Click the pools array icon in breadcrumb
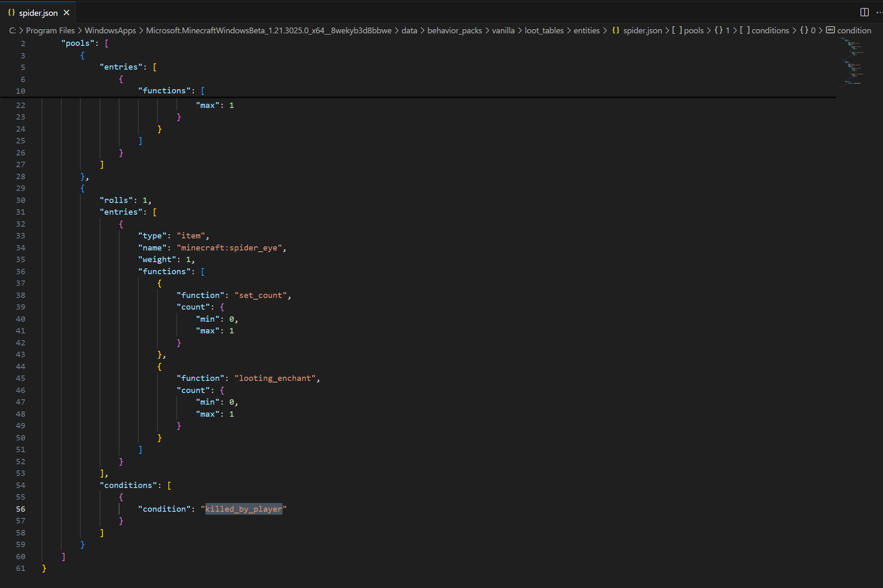Screen dimensions: 883x588 [677, 30]
